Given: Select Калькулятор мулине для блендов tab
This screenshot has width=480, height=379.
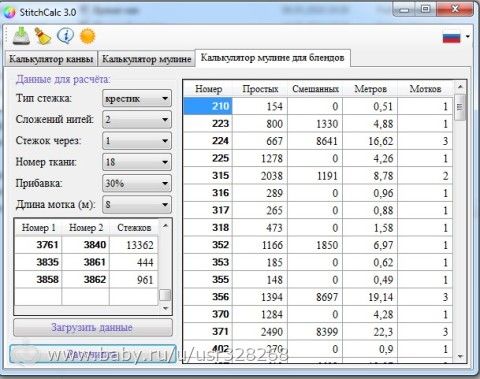Looking at the screenshot, I should pos(272,58).
